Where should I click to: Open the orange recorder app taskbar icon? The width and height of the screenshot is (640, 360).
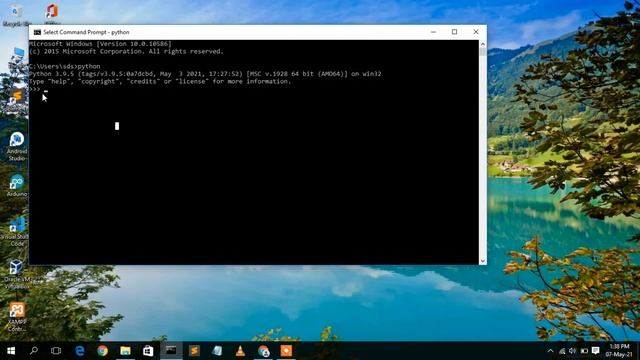[286, 351]
